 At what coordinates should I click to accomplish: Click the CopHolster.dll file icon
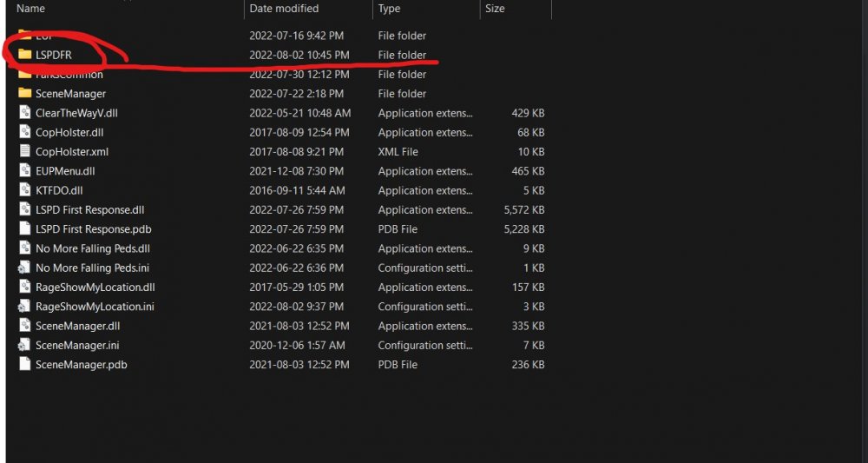point(25,132)
